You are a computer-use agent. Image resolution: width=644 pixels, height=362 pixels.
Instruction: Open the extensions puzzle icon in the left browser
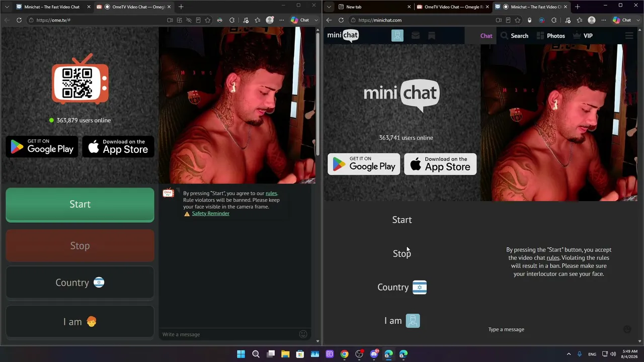(x=232, y=20)
